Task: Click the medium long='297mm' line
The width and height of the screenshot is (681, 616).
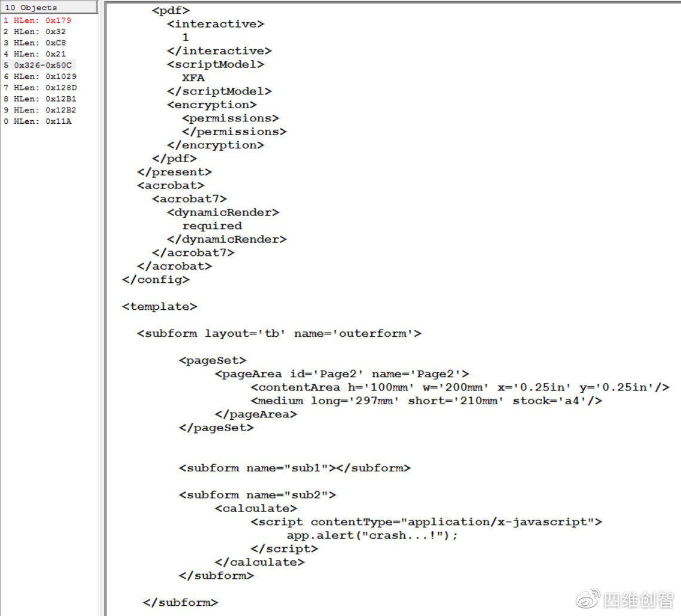Action: [x=426, y=401]
